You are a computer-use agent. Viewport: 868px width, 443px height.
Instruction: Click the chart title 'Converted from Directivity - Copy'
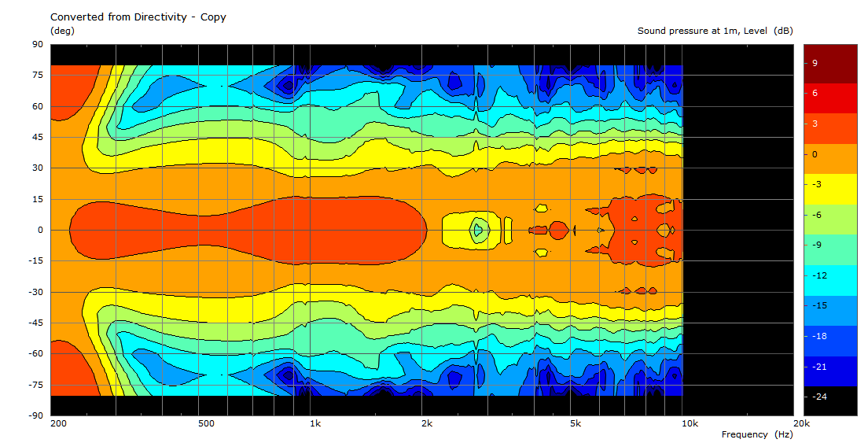(x=138, y=17)
